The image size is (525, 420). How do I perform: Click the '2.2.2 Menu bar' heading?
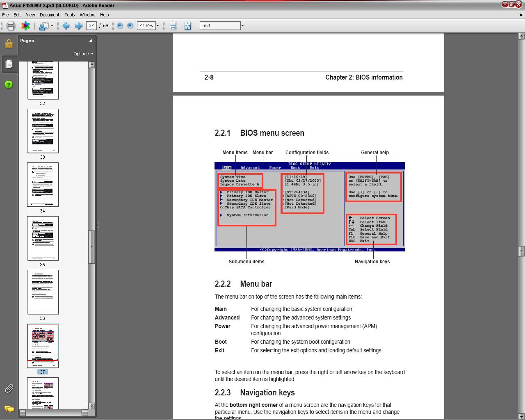click(243, 284)
